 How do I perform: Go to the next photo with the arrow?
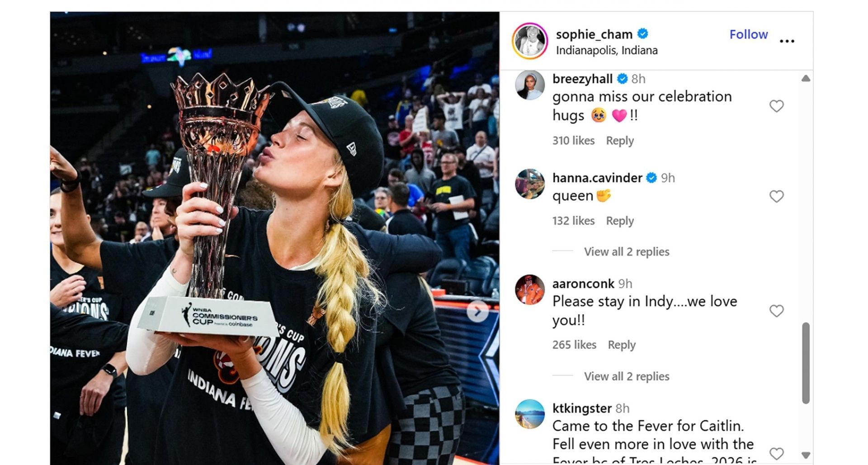[x=477, y=311]
